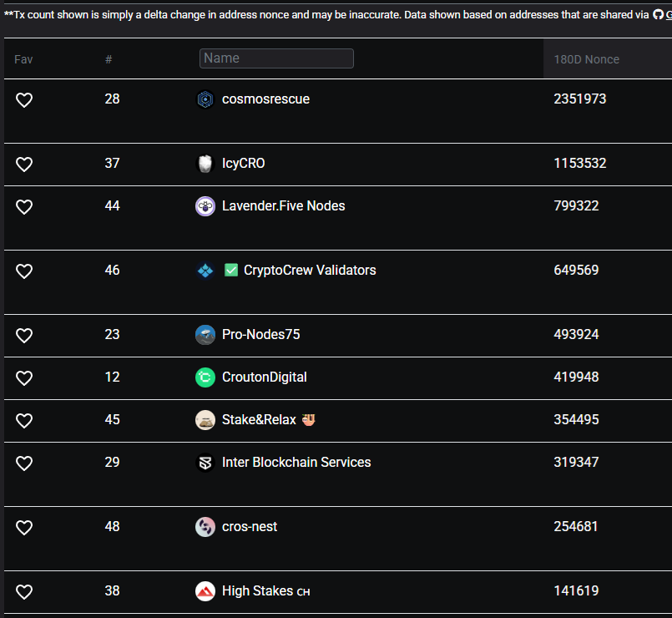
Task: Click the cosmosrescue validator logo icon
Action: 205,99
